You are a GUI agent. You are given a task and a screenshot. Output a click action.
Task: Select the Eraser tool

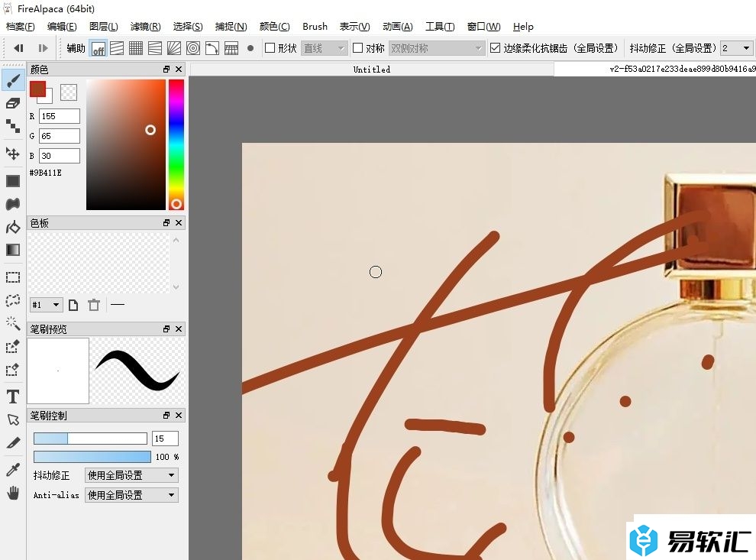click(13, 103)
